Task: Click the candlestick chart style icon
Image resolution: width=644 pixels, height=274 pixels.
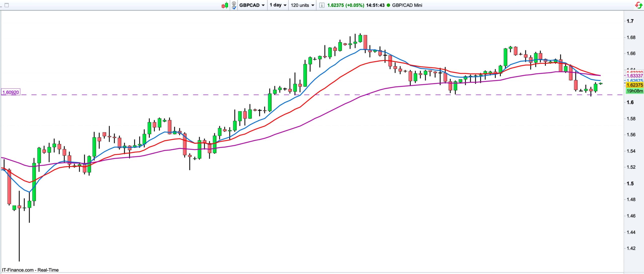Action: coord(225,5)
